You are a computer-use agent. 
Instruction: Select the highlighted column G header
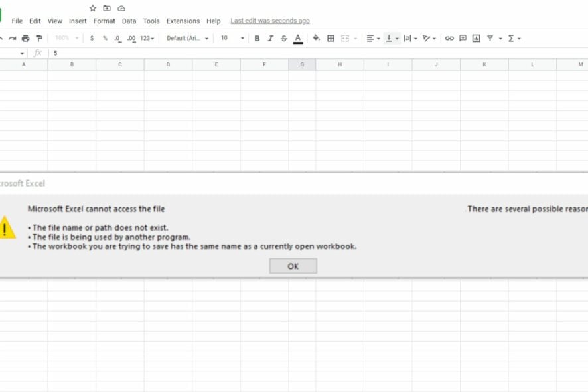(302, 64)
